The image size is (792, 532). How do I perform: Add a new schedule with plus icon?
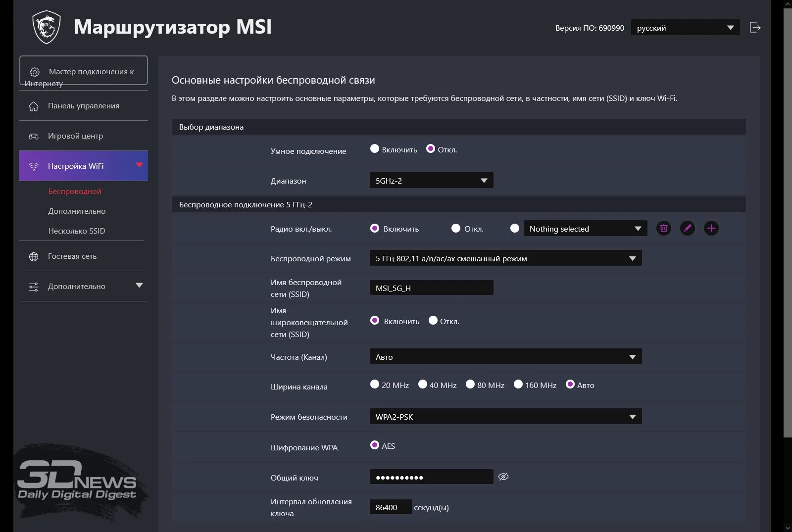(711, 228)
